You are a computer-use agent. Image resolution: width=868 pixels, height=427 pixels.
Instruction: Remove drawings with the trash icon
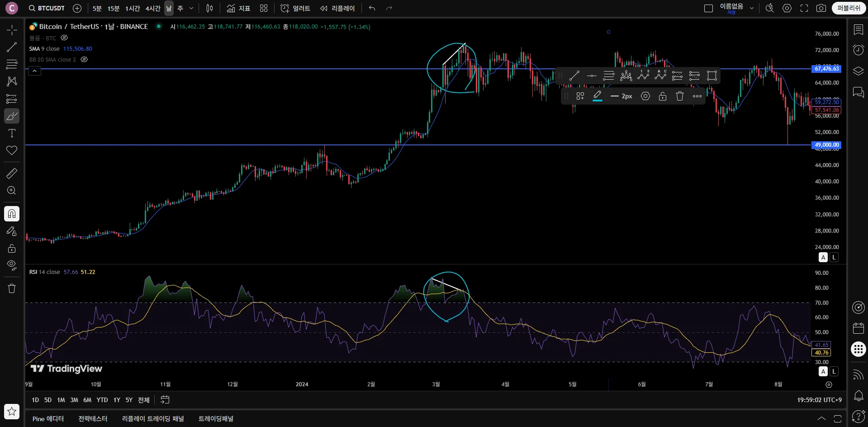tap(12, 288)
